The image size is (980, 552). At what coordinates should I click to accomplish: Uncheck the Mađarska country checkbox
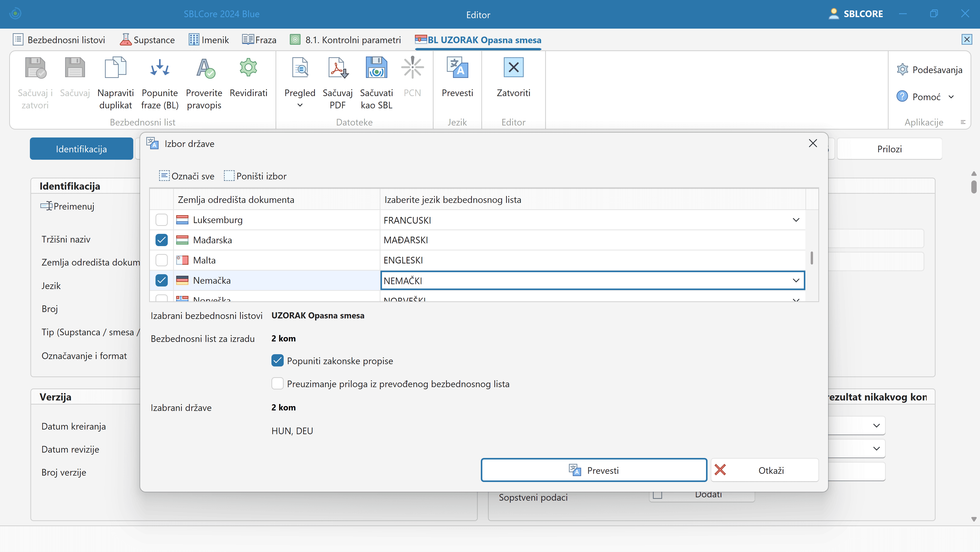162,240
